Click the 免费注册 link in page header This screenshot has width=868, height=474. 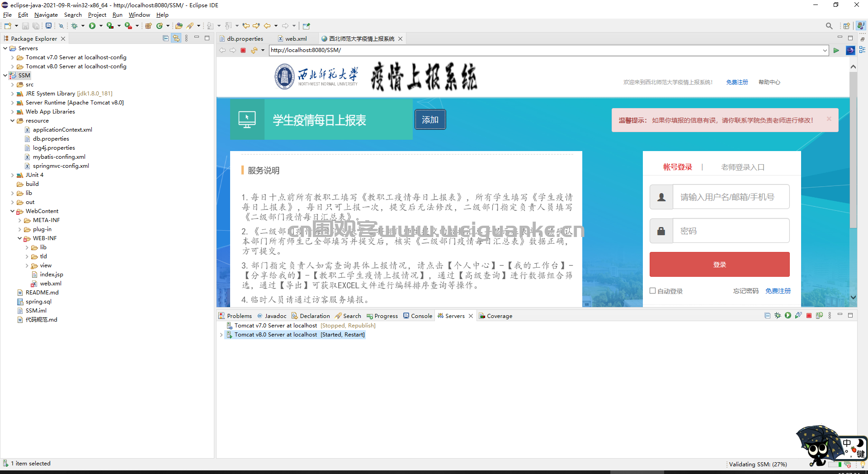pos(737,82)
